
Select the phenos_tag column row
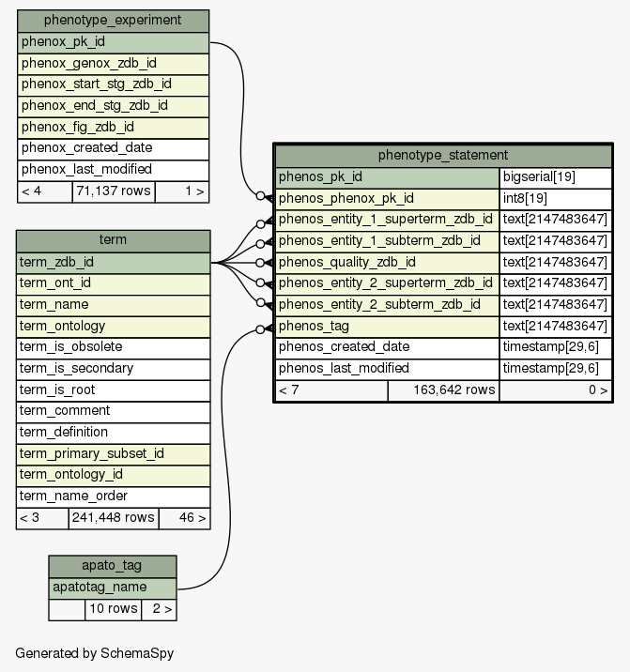[387, 326]
